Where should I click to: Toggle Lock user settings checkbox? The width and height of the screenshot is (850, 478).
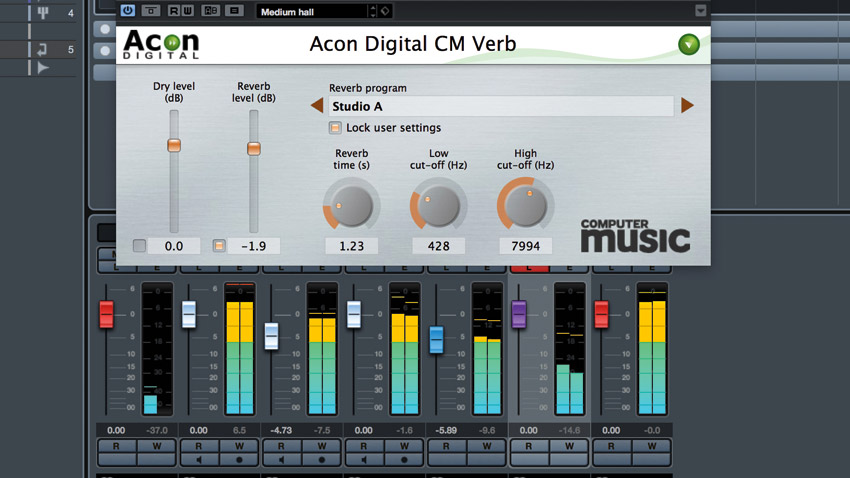pyautogui.click(x=335, y=128)
